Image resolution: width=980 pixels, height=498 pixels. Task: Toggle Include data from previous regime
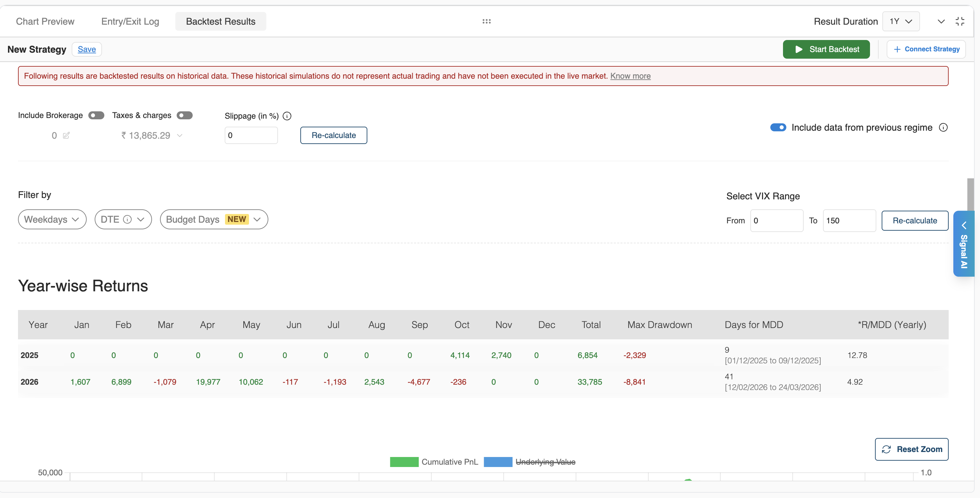[x=778, y=127]
